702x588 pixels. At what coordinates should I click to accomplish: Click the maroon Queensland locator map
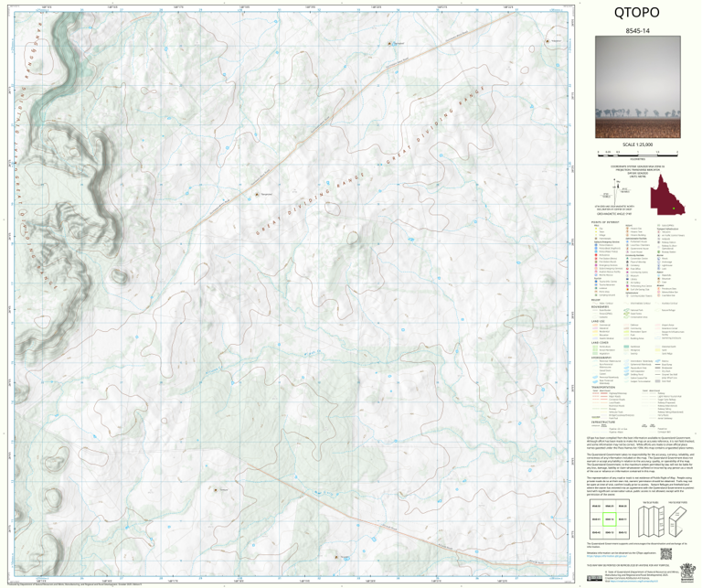coord(668,195)
